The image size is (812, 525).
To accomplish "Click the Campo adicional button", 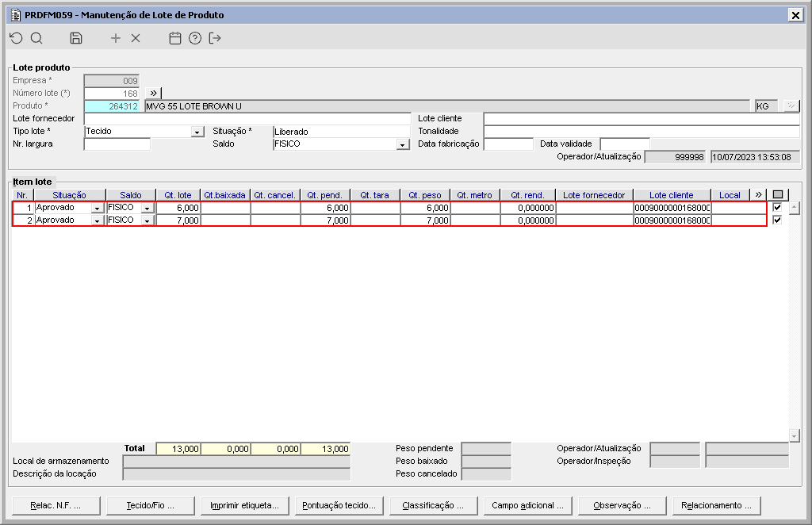I will tap(527, 506).
